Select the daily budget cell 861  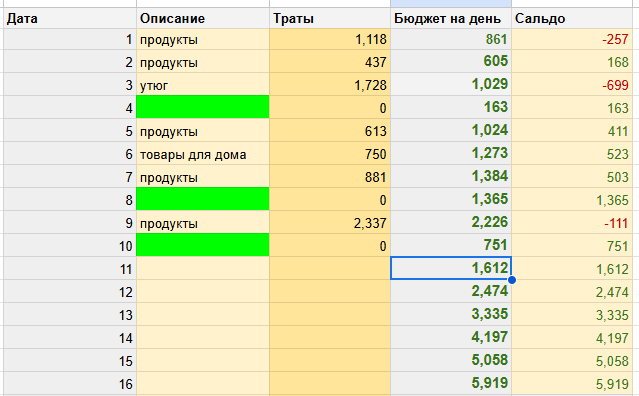point(451,39)
